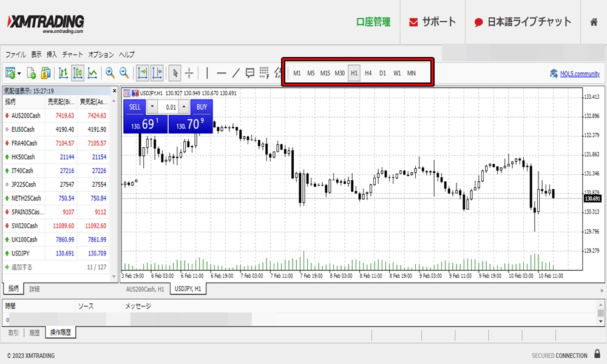Draw a trendline with the diagonal line tool
Screen dimensions: 607x364
tap(236, 73)
